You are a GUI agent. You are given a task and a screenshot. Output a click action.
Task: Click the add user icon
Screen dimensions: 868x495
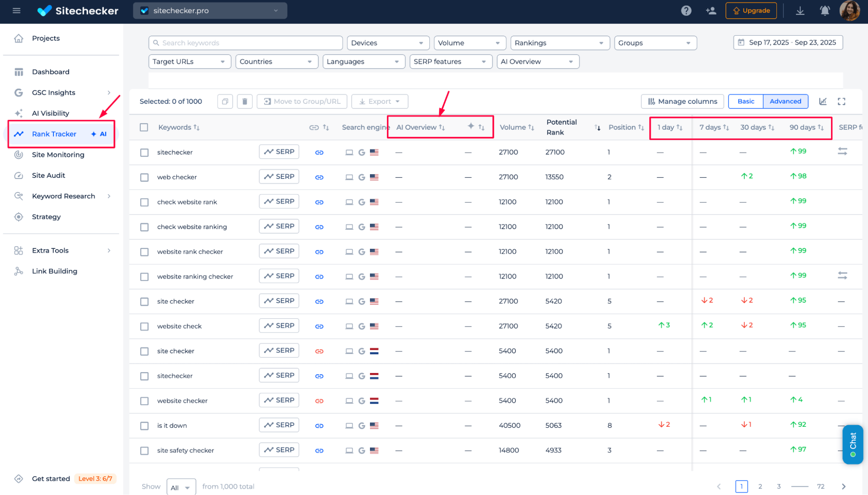point(711,10)
